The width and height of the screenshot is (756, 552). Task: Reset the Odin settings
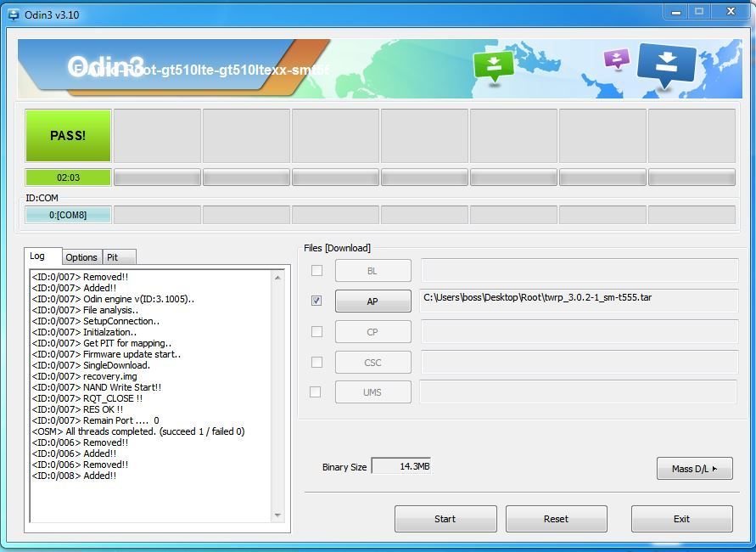[557, 519]
